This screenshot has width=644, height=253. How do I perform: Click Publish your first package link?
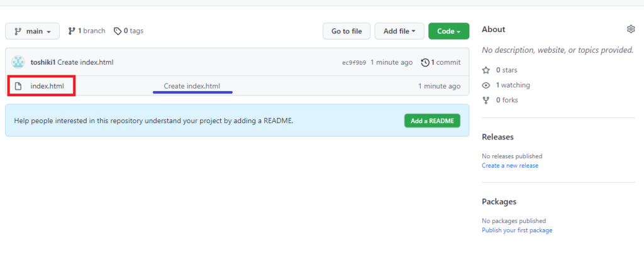click(x=516, y=230)
